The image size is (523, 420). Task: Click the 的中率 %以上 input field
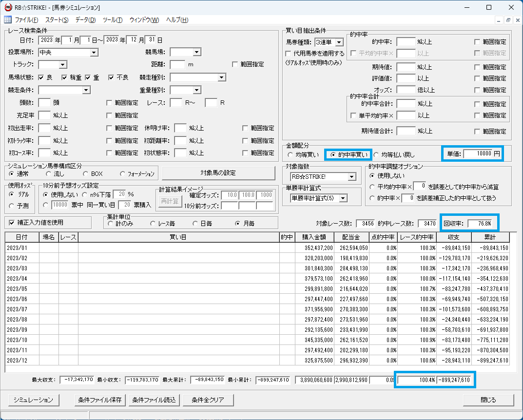(x=406, y=42)
